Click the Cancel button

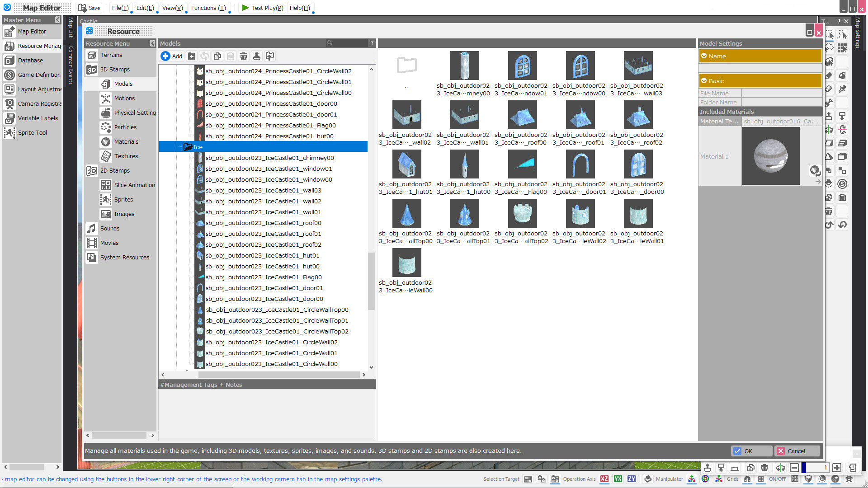tap(797, 450)
